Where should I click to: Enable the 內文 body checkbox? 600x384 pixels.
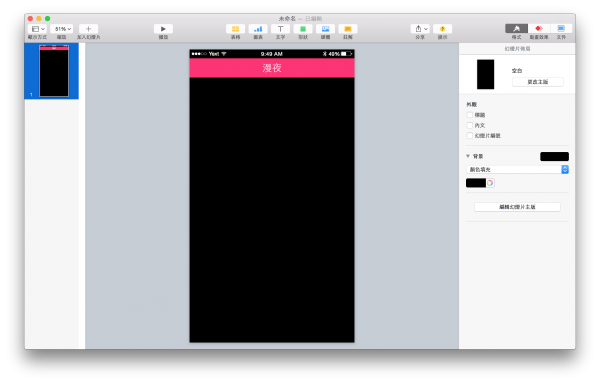tap(470, 125)
